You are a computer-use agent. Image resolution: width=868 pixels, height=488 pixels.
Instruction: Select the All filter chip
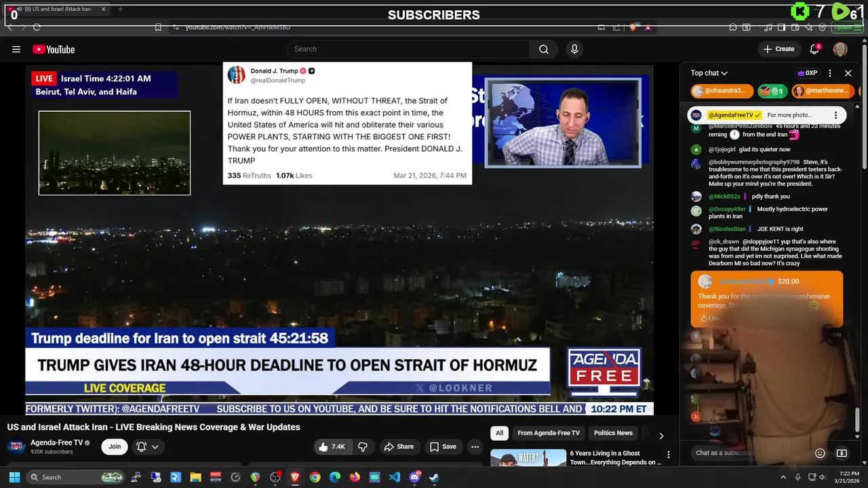pos(499,433)
